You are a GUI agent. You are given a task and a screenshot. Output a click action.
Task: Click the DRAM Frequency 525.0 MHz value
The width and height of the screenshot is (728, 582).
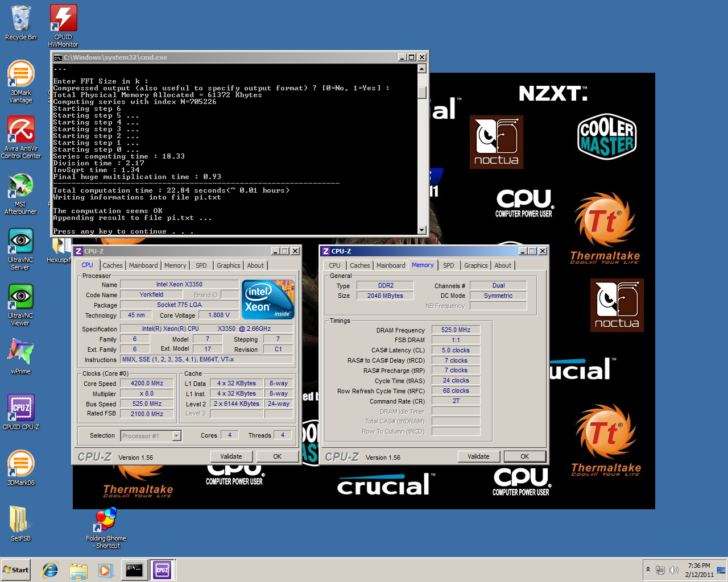(x=456, y=330)
